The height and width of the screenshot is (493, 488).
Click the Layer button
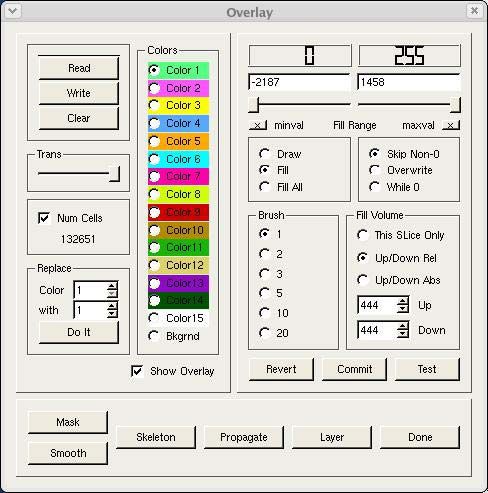point(332,437)
